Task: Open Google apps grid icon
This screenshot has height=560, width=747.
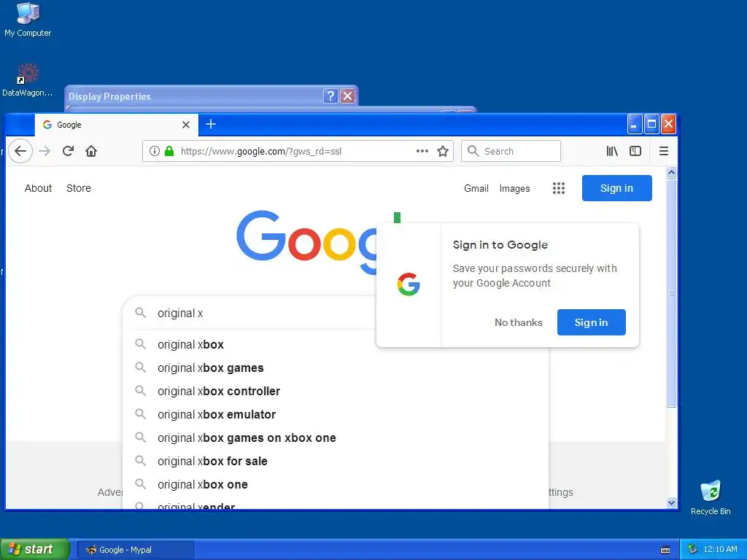Action: (558, 188)
